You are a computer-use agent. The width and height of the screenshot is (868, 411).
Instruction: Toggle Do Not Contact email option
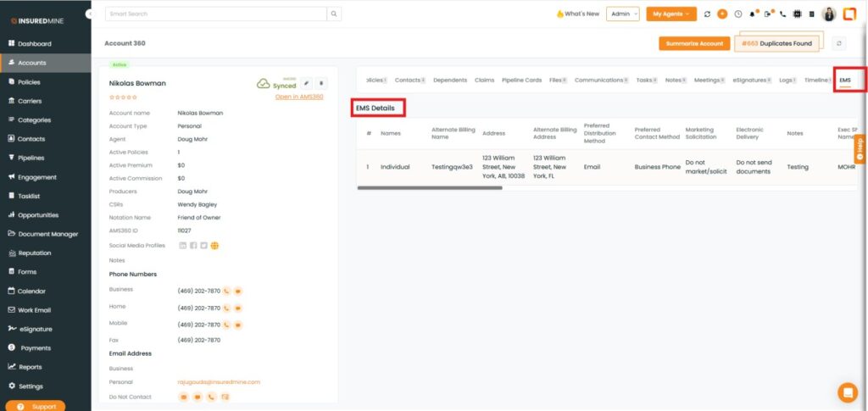coord(183,397)
